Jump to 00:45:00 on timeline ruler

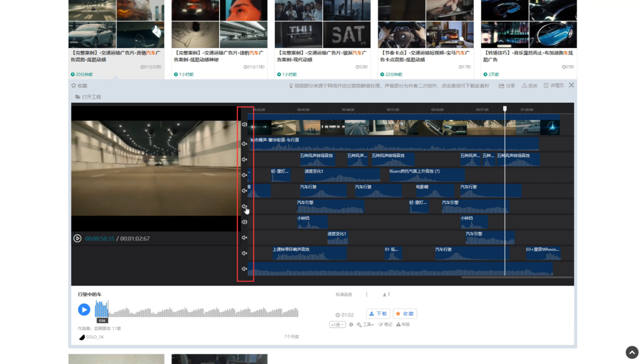[x=303, y=110]
